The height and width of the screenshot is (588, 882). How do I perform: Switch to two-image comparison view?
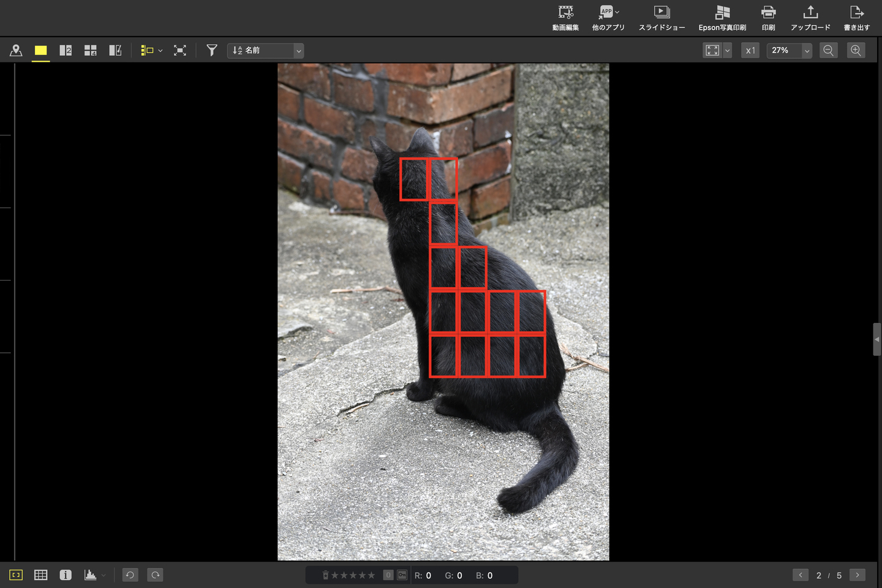[x=66, y=51]
